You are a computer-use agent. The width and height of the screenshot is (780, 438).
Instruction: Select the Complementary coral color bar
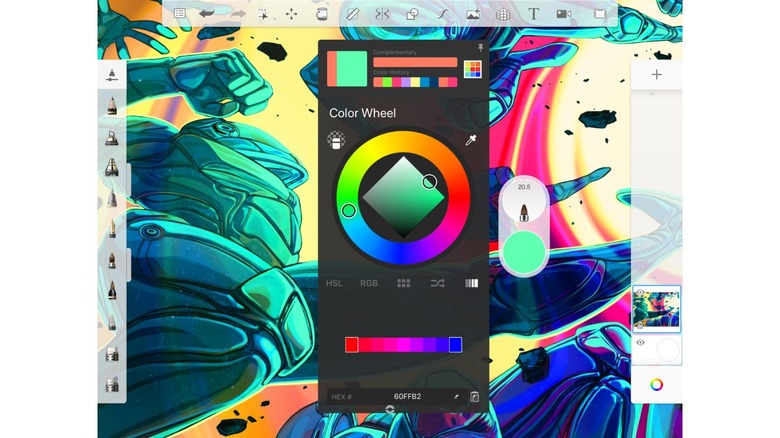414,62
